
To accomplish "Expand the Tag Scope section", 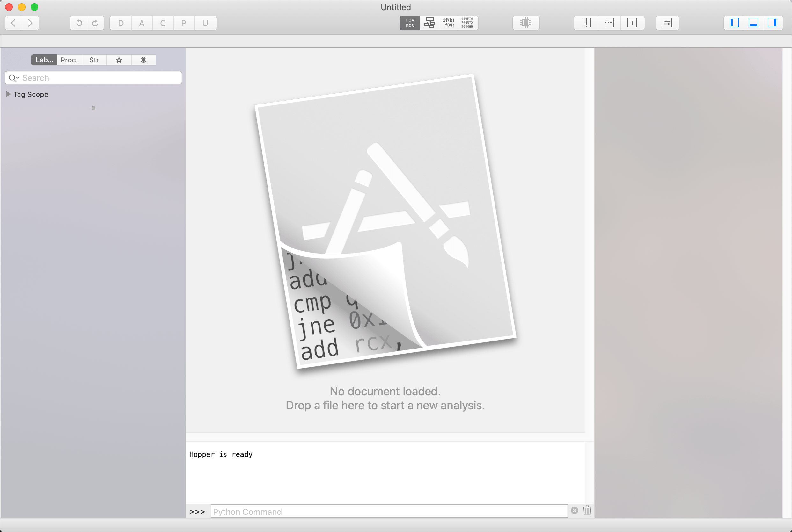I will tap(9, 94).
